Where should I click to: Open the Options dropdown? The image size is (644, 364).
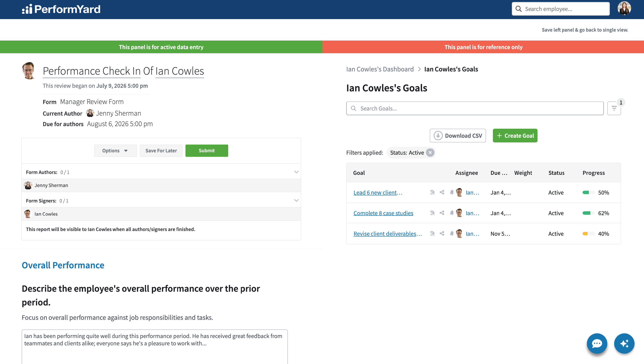(x=115, y=151)
